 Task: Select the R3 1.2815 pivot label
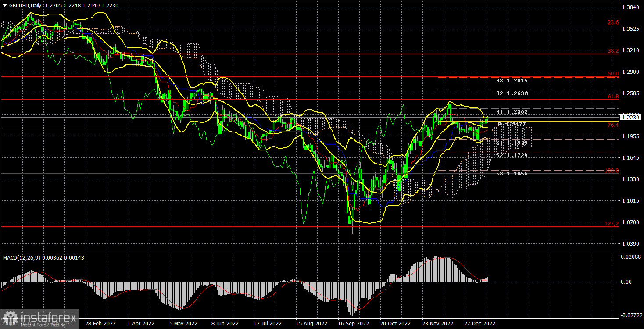coord(512,81)
